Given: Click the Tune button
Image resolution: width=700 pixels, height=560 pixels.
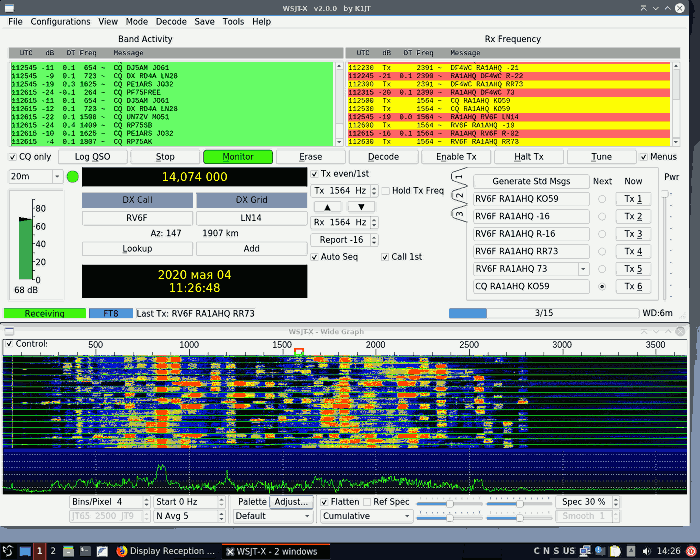Looking at the screenshot, I should tap(601, 157).
